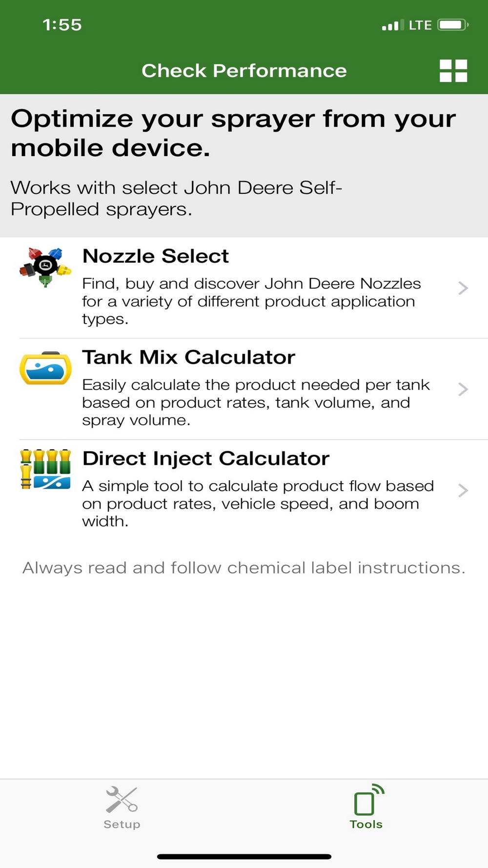Expand Nozzle Select with its chevron
The height and width of the screenshot is (868, 488).
tap(463, 288)
